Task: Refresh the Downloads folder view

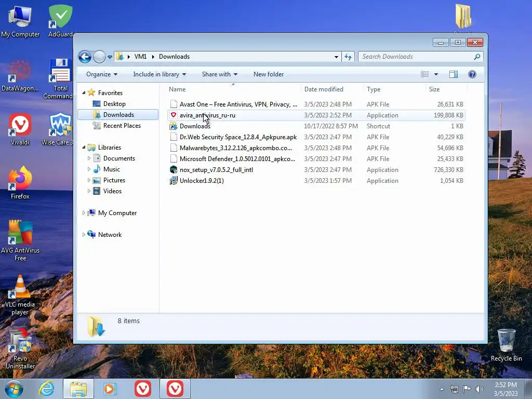Action: [348, 57]
